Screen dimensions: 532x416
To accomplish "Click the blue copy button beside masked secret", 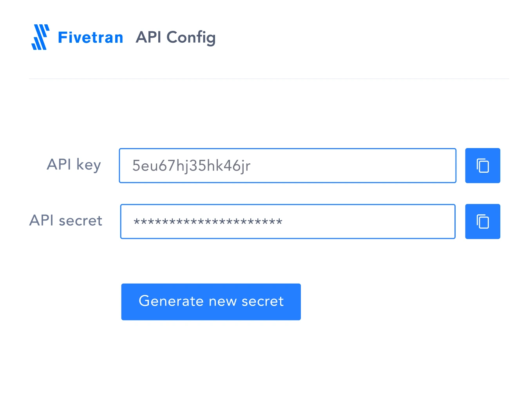I will (x=482, y=221).
